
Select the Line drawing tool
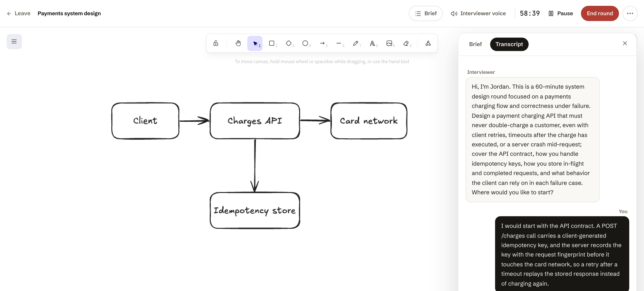coord(339,43)
